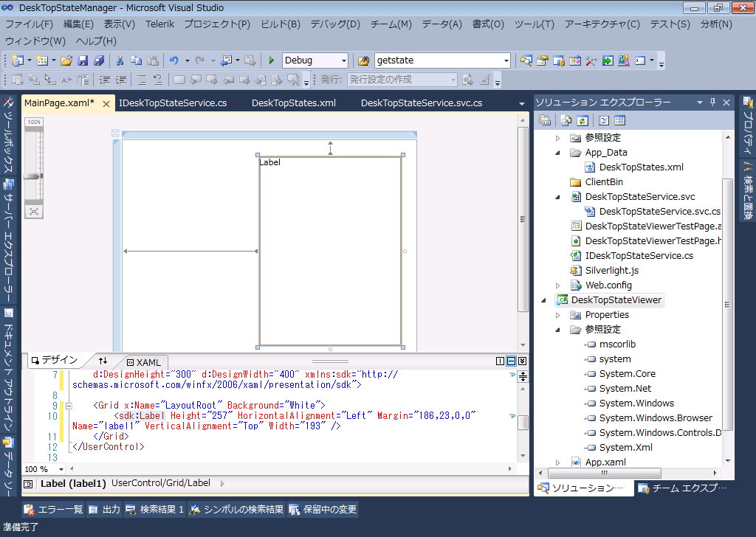
Task: Click the Copy icon in toolbar
Action: (137, 60)
